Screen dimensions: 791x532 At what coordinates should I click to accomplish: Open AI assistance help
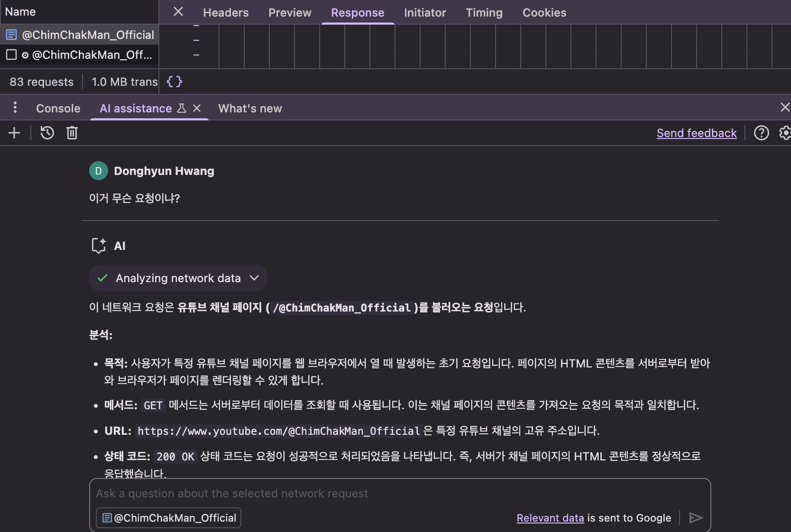761,133
